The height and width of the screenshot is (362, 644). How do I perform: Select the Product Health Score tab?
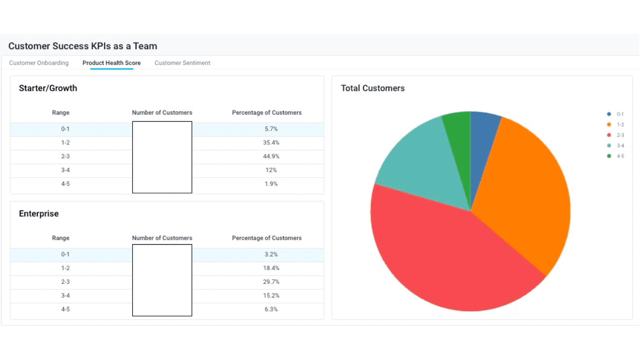(111, 63)
